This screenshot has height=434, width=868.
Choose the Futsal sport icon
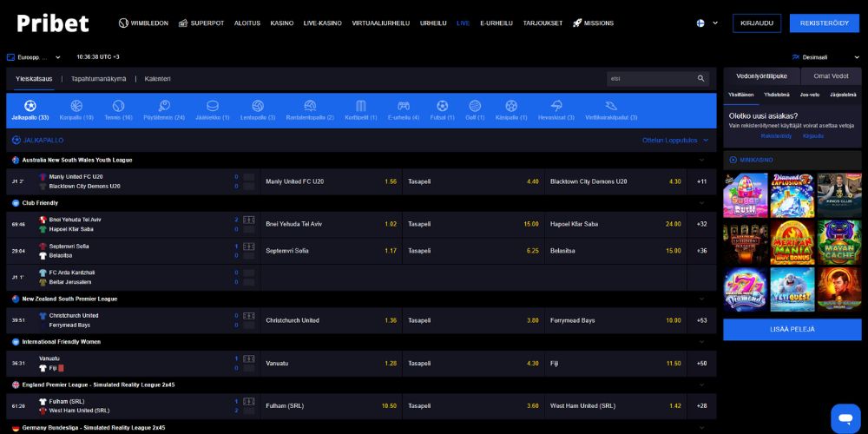point(442,106)
